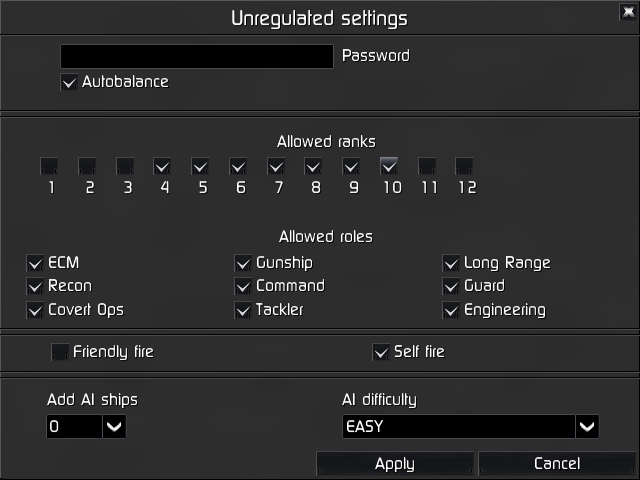This screenshot has width=640, height=480.
Task: Click the Cancel button
Action: pos(557,464)
